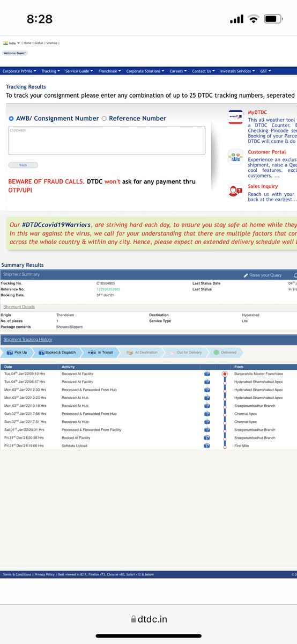This screenshot has height=644, width=297.
Task: Click the Hyderabad destination value
Action: (x=251, y=315)
